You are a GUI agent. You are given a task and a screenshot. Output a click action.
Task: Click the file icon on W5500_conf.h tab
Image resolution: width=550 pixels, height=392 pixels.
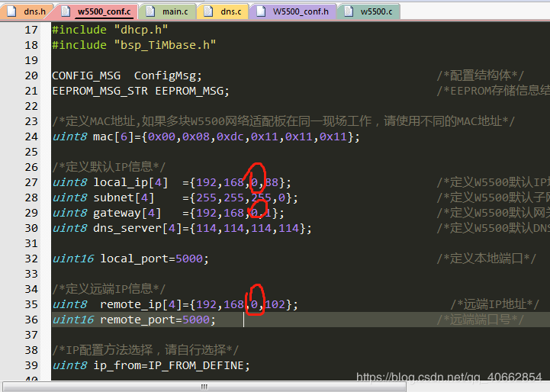point(261,11)
